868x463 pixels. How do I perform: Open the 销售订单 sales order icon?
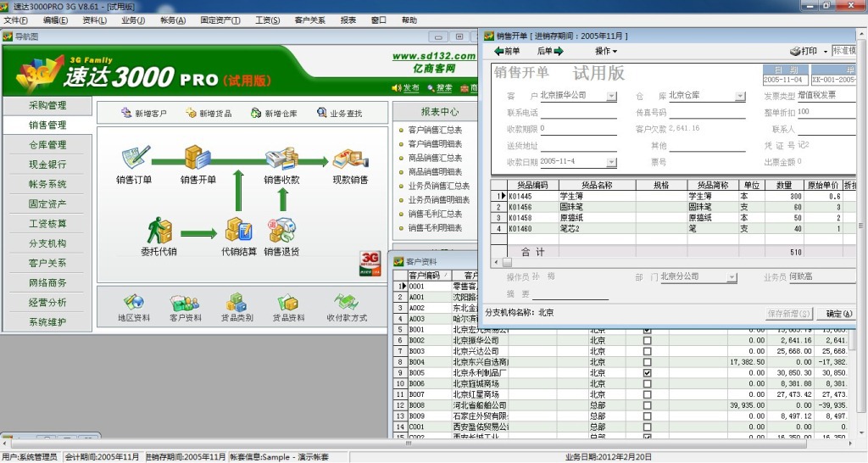(x=135, y=158)
